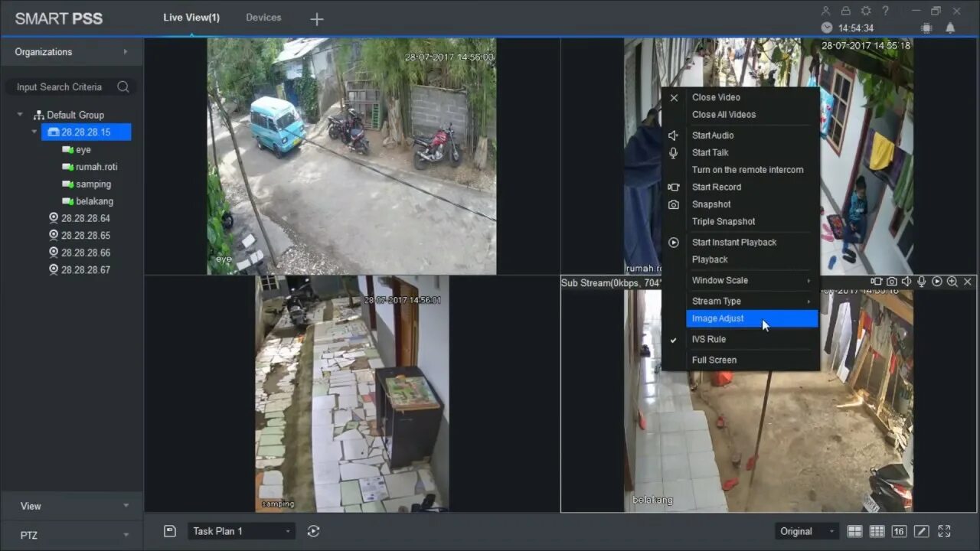Image resolution: width=980 pixels, height=551 pixels.
Task: Select Image Adjust from context menu
Action: (741, 319)
